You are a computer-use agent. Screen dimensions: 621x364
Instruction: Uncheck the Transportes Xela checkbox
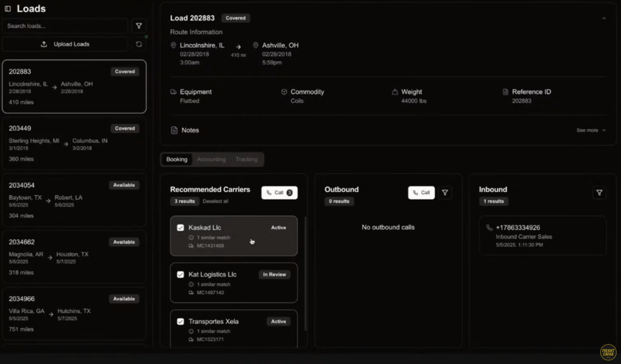coord(180,321)
